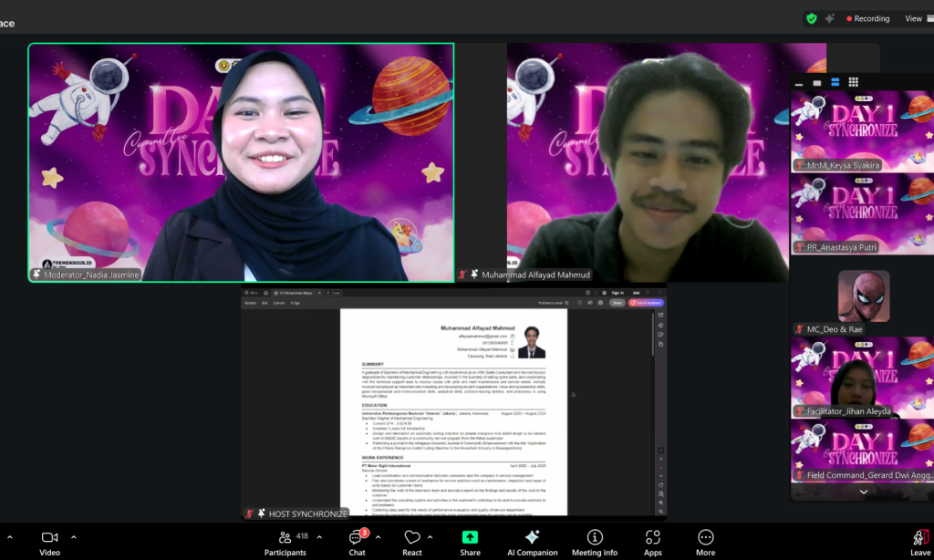This screenshot has height=560, width=934.
Task: Expand the React options caret
Action: click(x=431, y=537)
